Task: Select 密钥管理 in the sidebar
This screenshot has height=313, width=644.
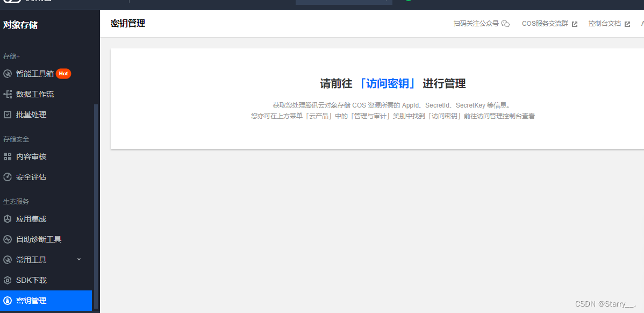Action: coord(31,301)
